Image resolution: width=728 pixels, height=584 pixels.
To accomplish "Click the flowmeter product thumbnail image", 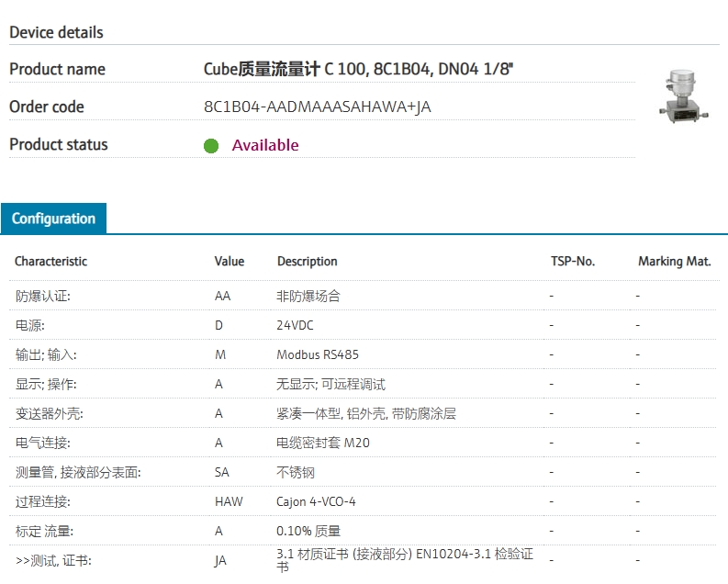I will click(683, 96).
